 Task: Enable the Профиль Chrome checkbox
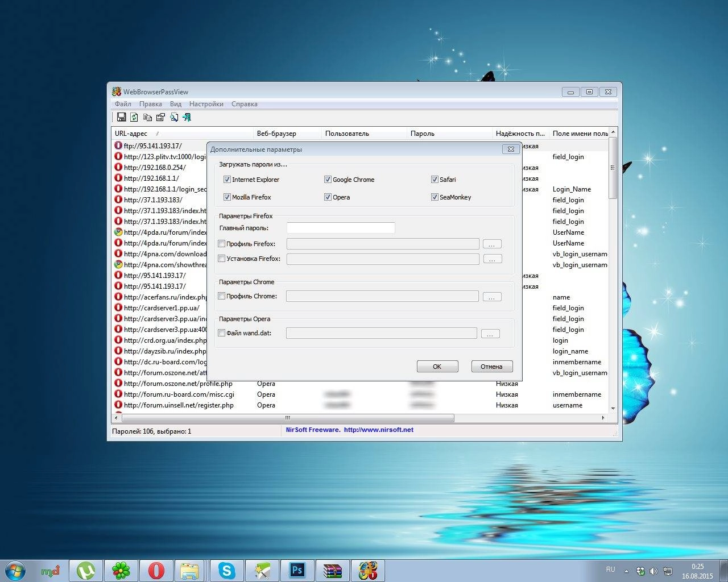click(x=222, y=296)
